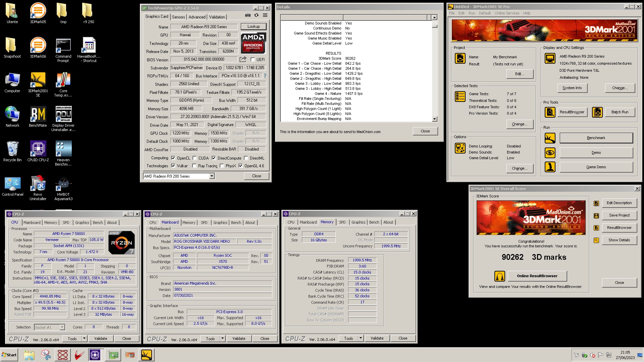The image size is (644, 362).
Task: Open Revo Uninstaller desktop icon
Action: pyautogui.click(x=38, y=188)
